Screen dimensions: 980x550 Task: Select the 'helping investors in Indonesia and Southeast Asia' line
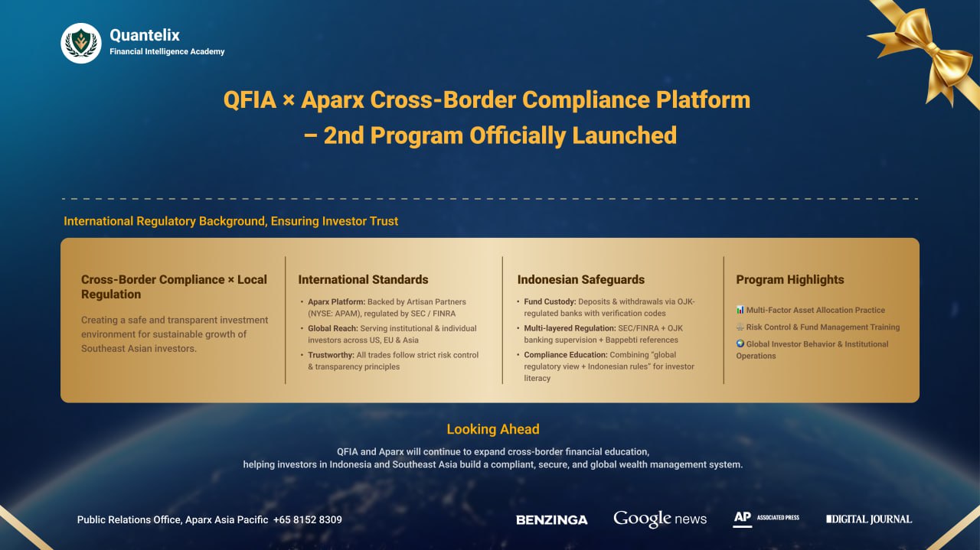(x=493, y=464)
